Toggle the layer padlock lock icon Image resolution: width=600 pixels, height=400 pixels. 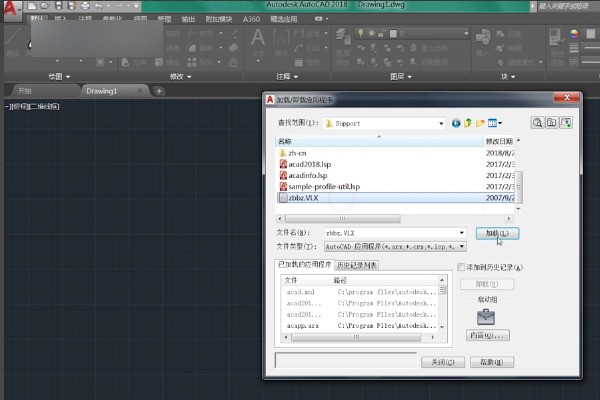[x=381, y=34]
